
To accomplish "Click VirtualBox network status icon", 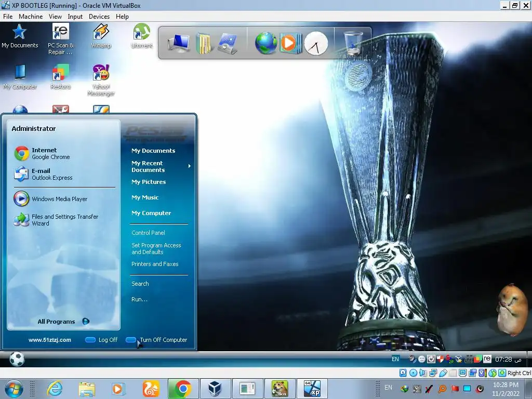I will (x=433, y=373).
